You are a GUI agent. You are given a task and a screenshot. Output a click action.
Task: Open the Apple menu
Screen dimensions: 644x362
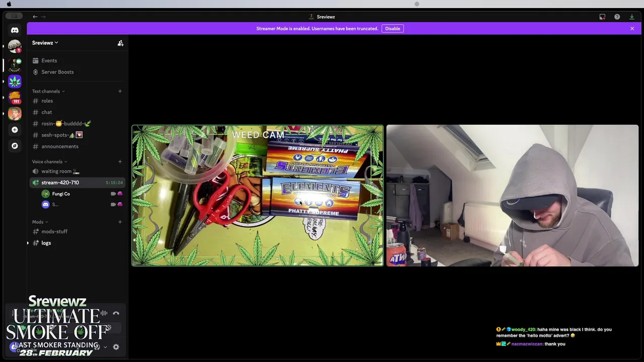point(9,4)
